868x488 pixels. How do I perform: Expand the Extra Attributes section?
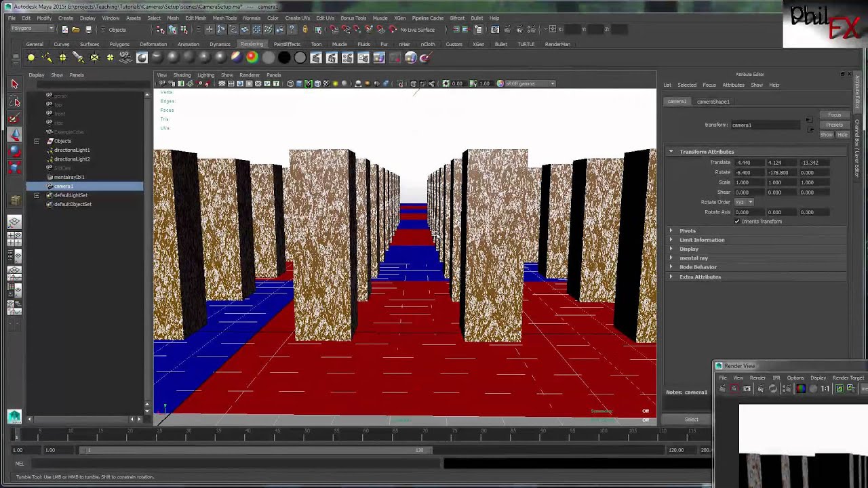pos(671,277)
